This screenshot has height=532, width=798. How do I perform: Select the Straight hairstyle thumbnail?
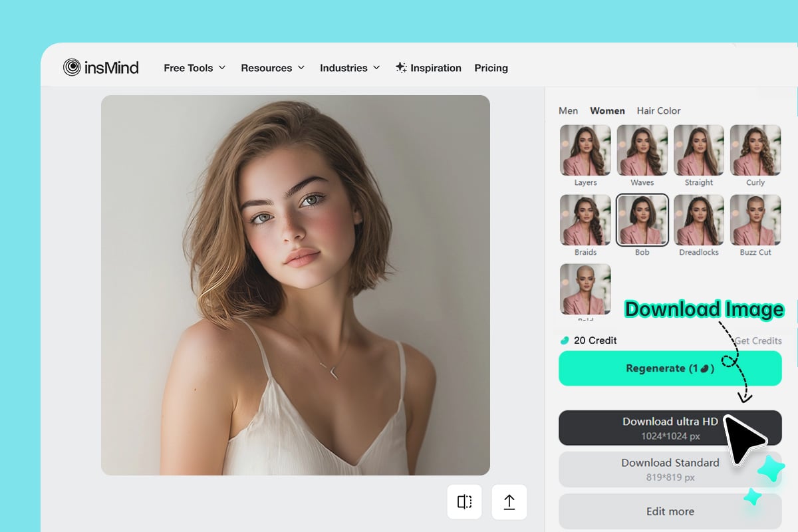click(699, 150)
